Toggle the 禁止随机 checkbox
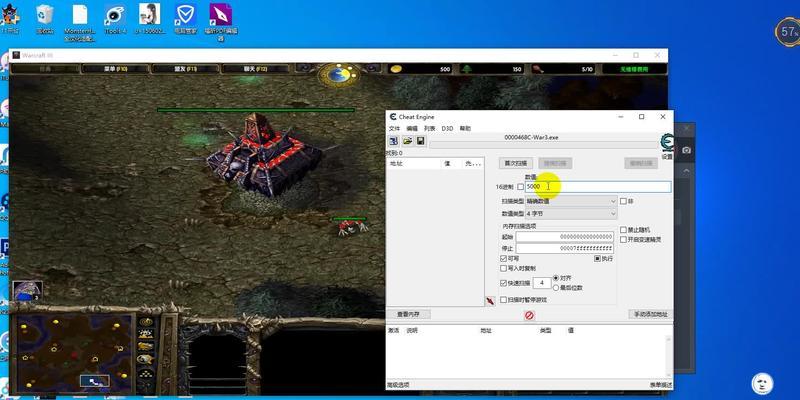The height and width of the screenshot is (400, 800). pos(623,230)
